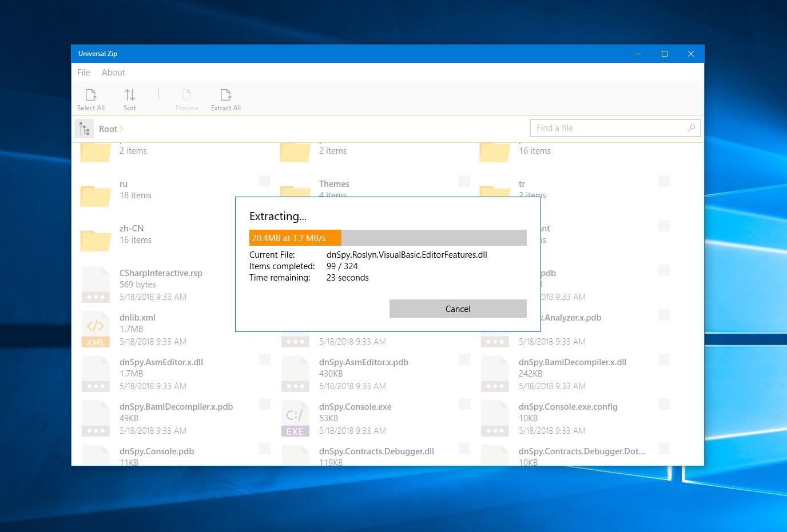Click the Select All toolbar icon
Image resolution: width=787 pixels, height=532 pixels.
(91, 95)
